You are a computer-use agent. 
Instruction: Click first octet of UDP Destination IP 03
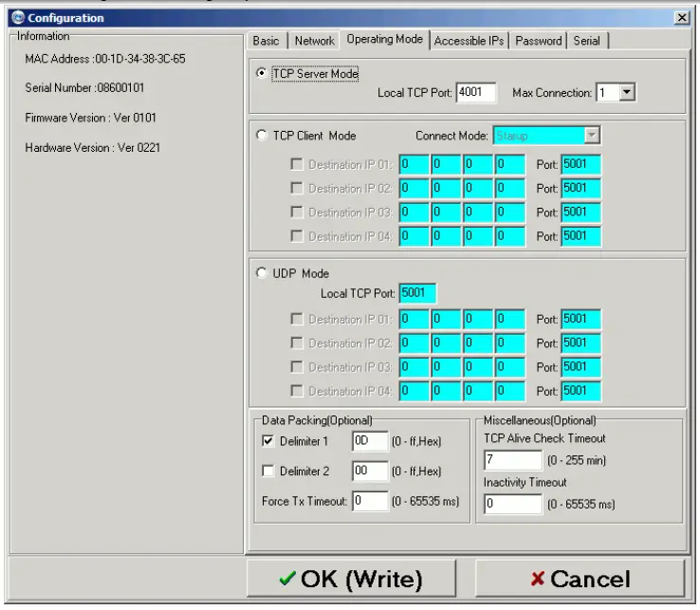[414, 367]
